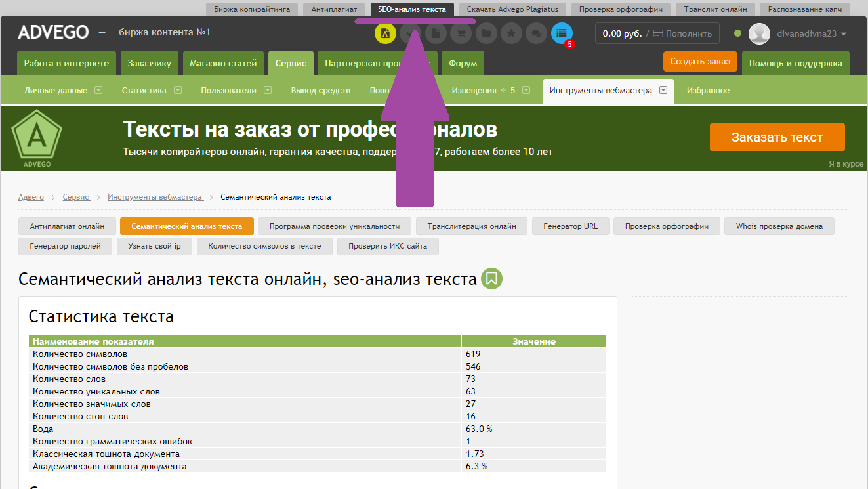This screenshot has width=868, height=489.
Task: Click the Классическая тошнота value 1.73
Action: 475,454
